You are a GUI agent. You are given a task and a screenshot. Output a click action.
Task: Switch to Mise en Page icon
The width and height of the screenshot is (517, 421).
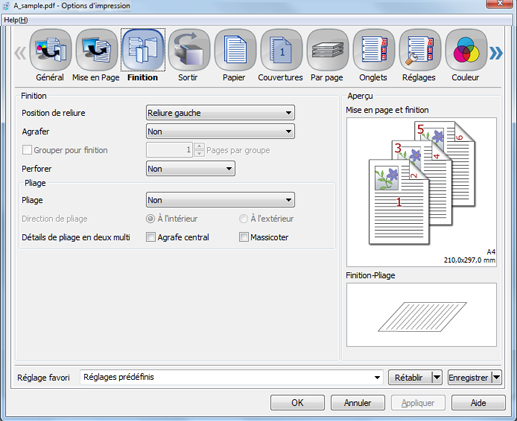pyautogui.click(x=97, y=50)
